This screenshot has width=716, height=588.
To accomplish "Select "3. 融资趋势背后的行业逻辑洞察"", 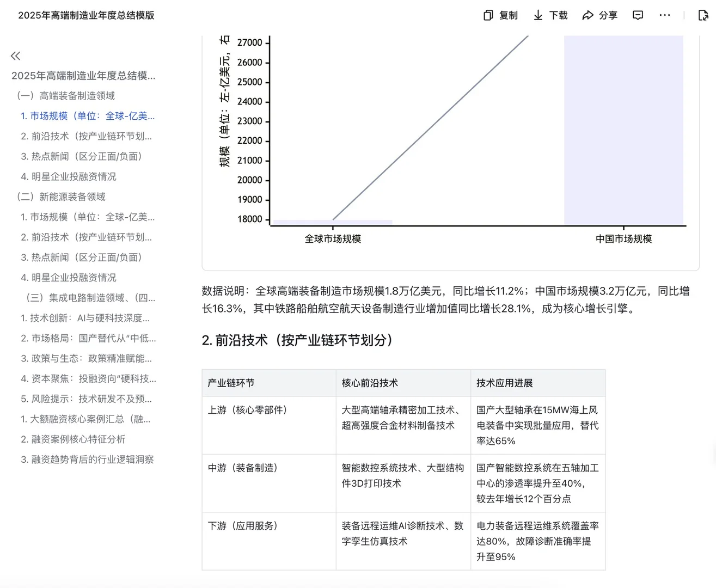I will coord(87,460).
